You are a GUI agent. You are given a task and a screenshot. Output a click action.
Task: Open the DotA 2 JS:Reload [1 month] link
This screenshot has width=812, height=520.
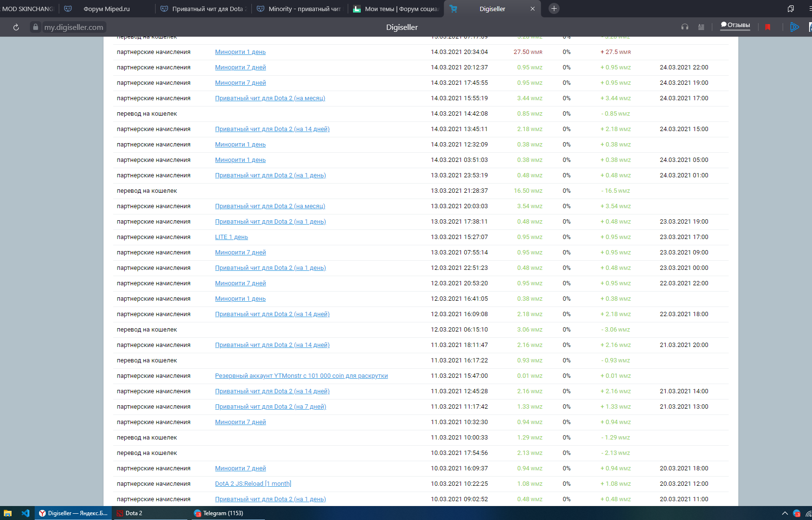(x=253, y=484)
